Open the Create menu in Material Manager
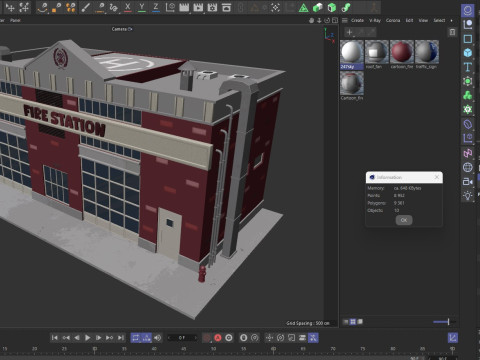480x360 pixels. coord(357,20)
